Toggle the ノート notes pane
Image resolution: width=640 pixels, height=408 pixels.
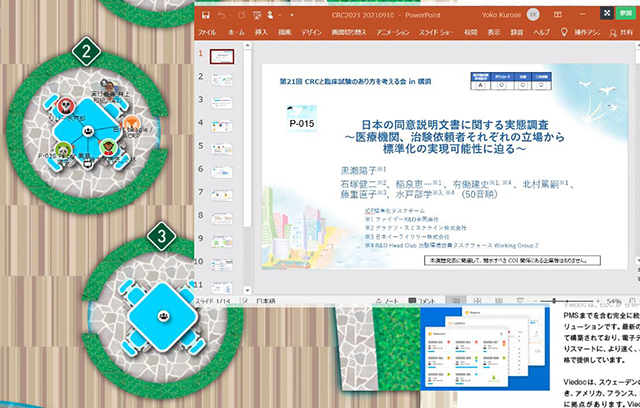pos(387,301)
